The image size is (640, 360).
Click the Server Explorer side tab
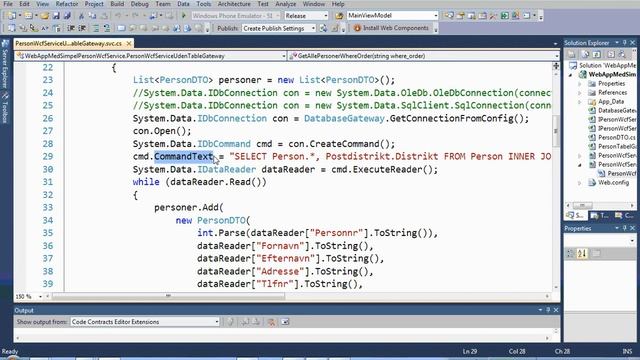coord(5,63)
